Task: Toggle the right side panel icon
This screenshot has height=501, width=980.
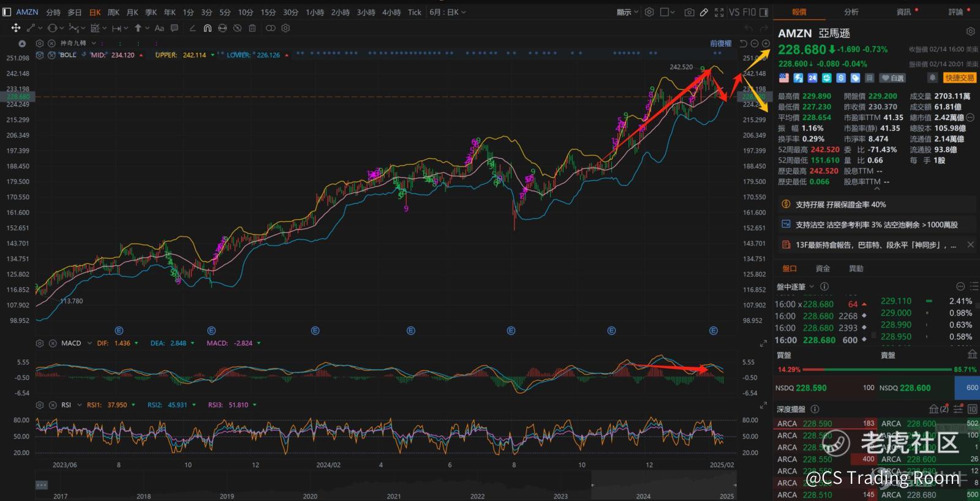Action: tap(764, 12)
